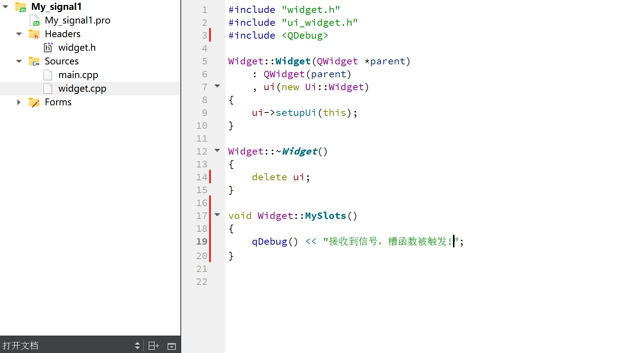The height and width of the screenshot is (353, 644).
Task: Click the Forms folder pencil icon
Action: coord(34,102)
